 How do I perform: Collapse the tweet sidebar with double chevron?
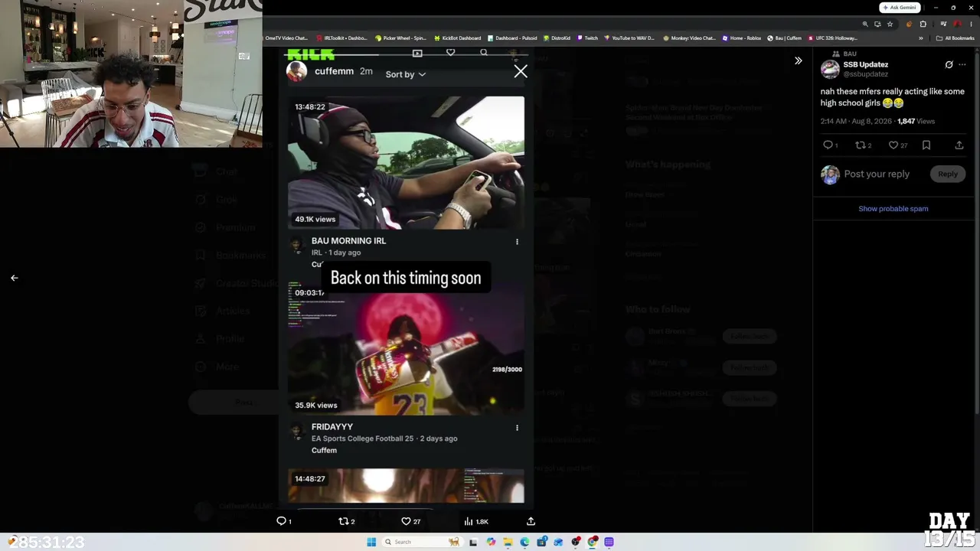pos(798,60)
